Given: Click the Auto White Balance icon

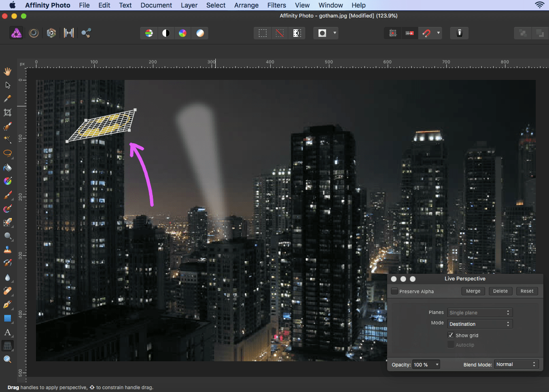Looking at the screenshot, I should click(200, 33).
